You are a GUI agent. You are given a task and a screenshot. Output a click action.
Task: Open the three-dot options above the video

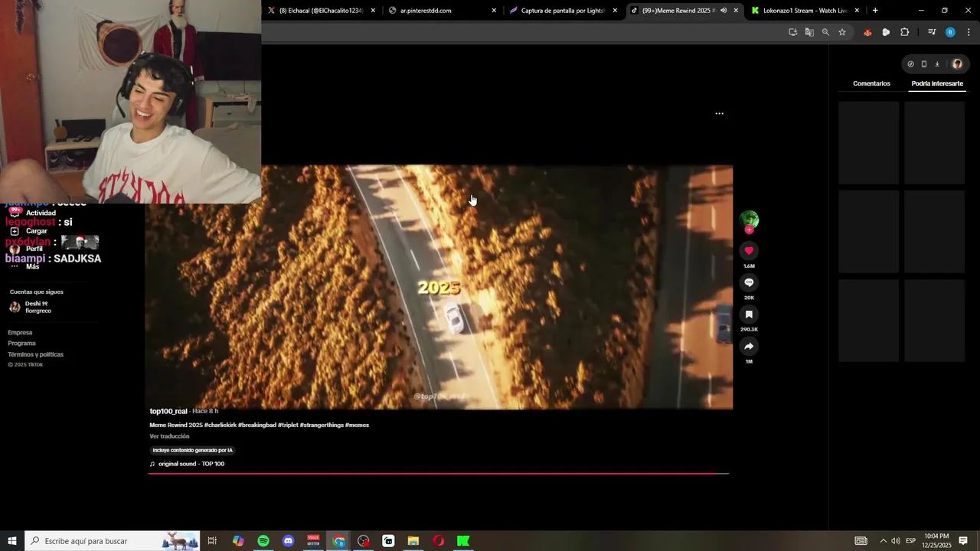719,113
